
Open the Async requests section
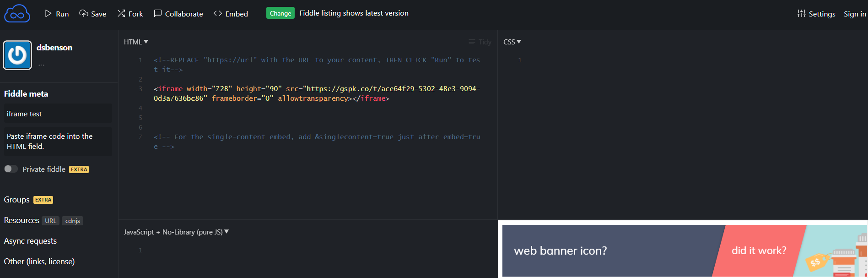[x=30, y=241]
